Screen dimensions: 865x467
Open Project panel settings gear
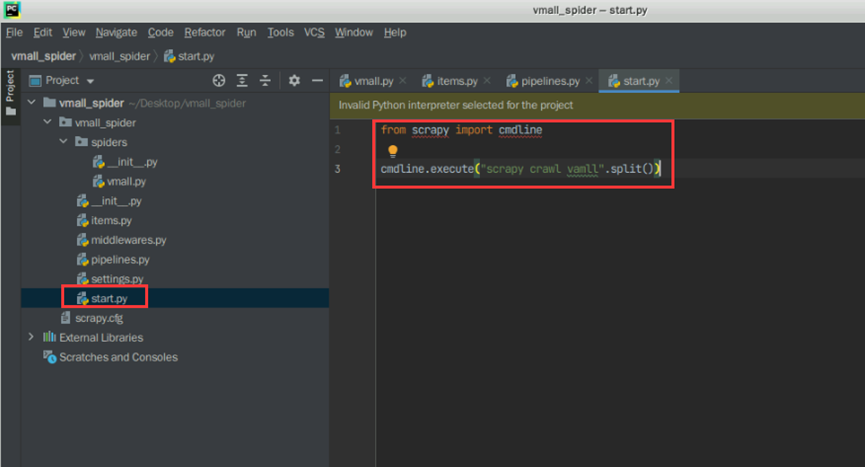[295, 80]
